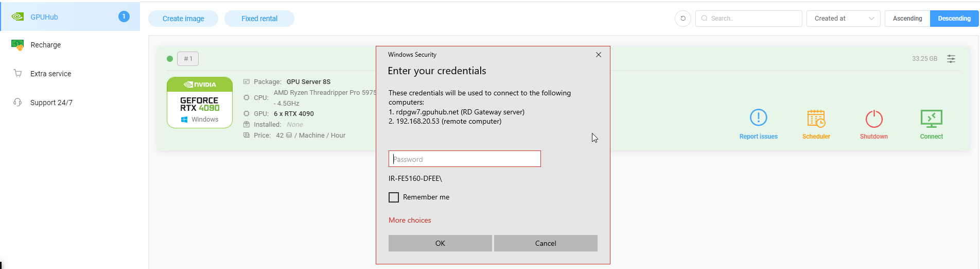980x269 pixels.
Task: Click the green online status dot
Action: coord(170,59)
